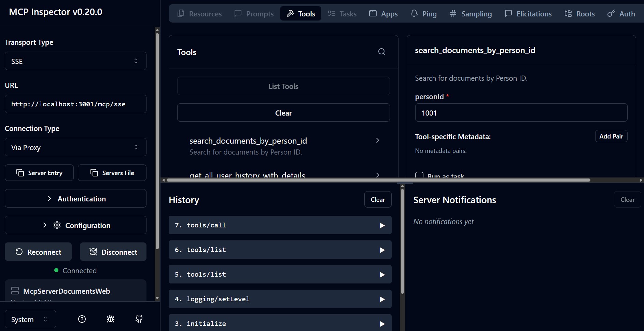Expand history entry 5. tools/list
644x331 pixels.
pos(280,274)
